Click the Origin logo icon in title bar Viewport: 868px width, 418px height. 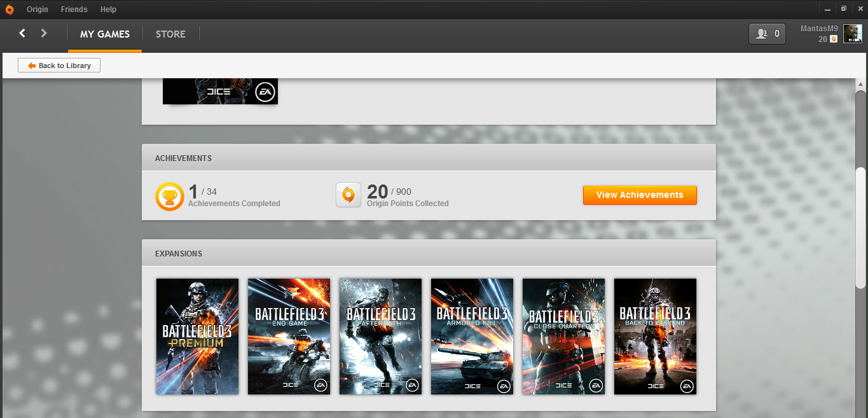[9, 10]
